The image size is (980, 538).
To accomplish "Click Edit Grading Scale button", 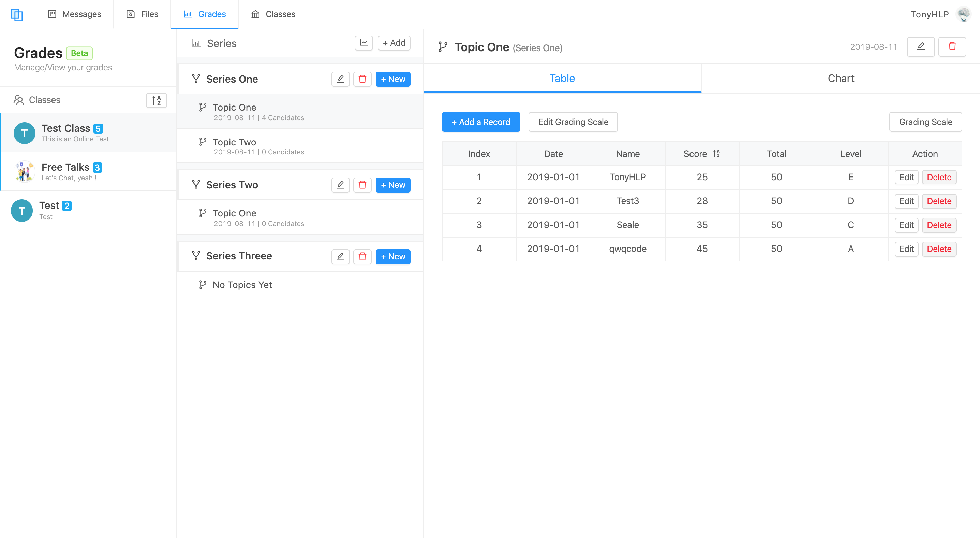I will coord(573,122).
